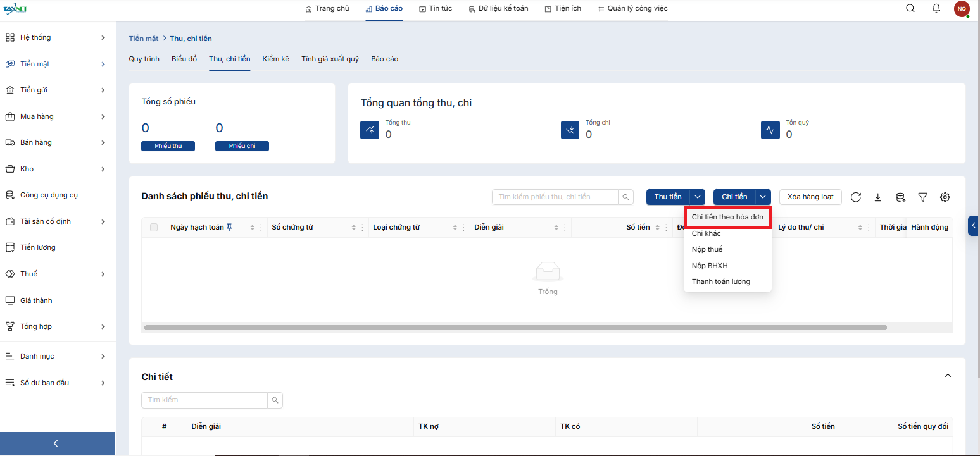The height and width of the screenshot is (456, 980).
Task: Click the horizontal scrollbar under the table
Action: click(x=515, y=328)
